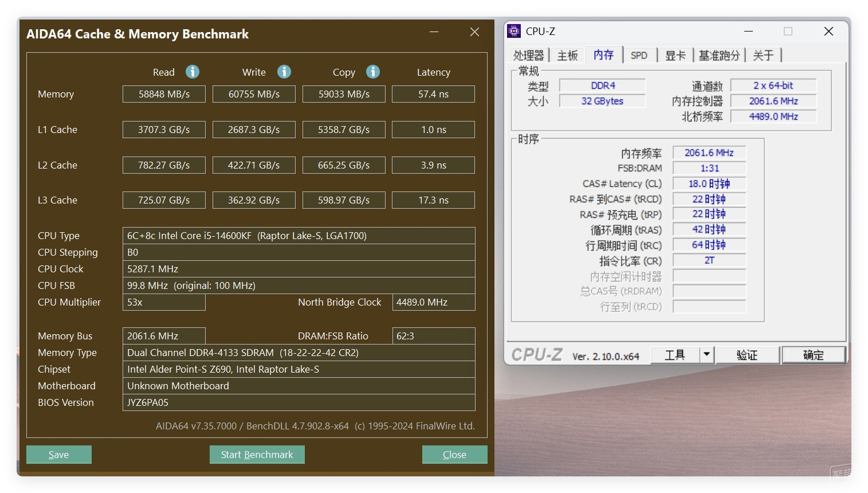Click the 2 x 64-bit channel value

pos(773,85)
